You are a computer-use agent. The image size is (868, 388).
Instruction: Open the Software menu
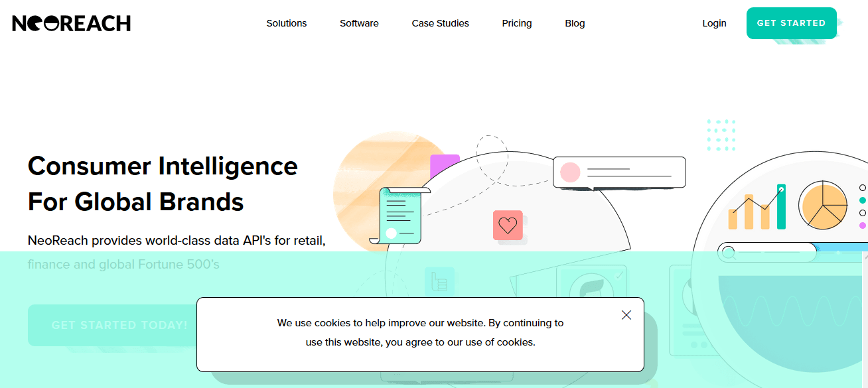coord(359,23)
